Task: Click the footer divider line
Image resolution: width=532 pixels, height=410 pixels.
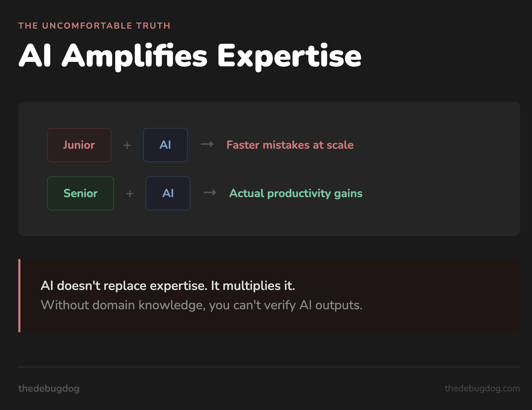Action: [269, 367]
